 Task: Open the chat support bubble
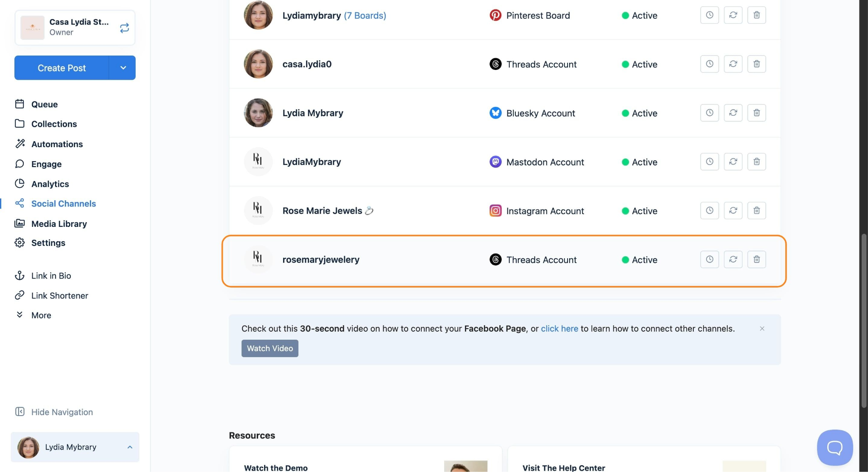[835, 447]
